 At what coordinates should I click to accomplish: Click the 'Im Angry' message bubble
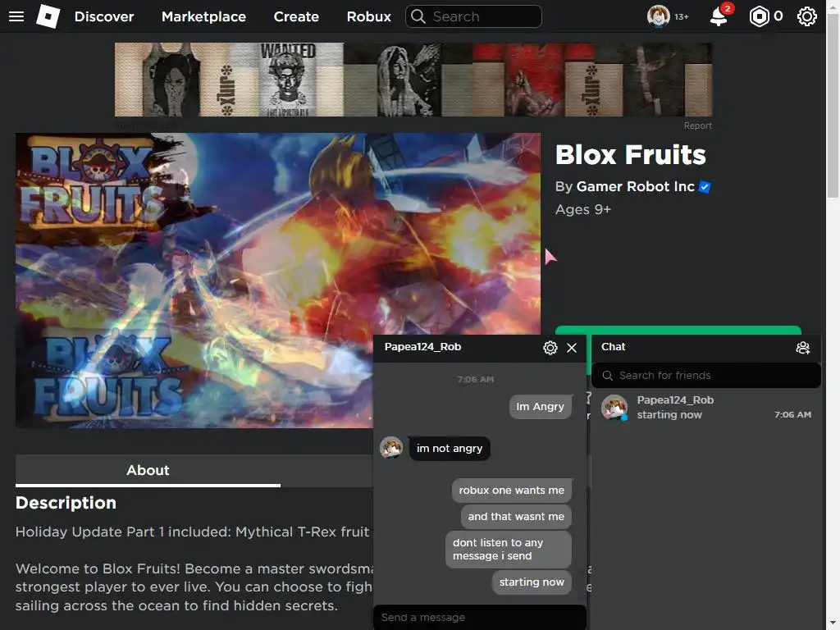[x=540, y=407]
